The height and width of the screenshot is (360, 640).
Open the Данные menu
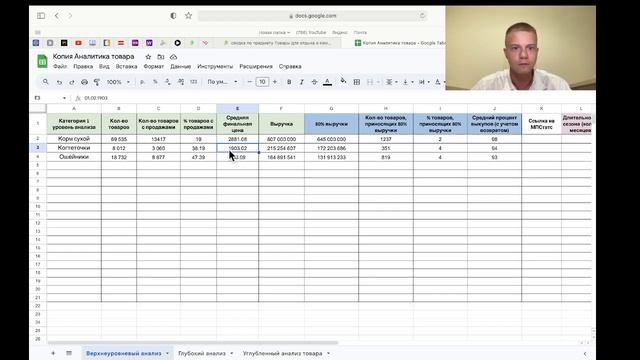click(x=180, y=66)
